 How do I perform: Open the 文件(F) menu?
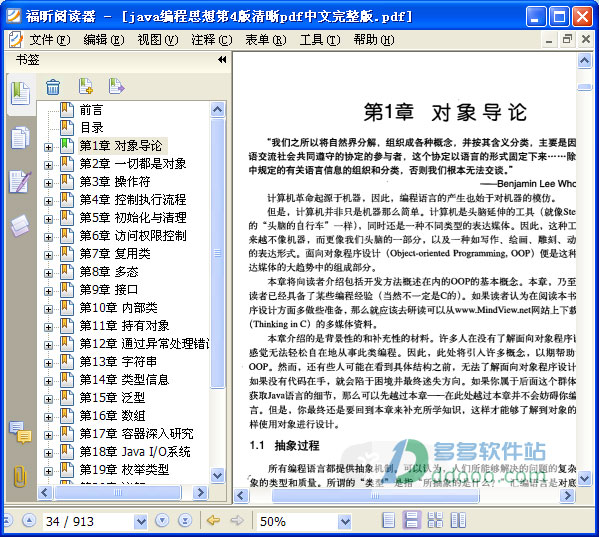coord(50,40)
